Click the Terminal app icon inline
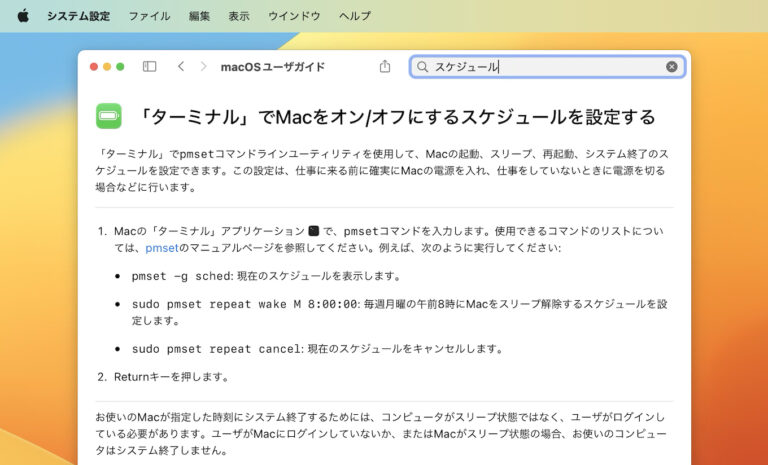This screenshot has height=465, width=768. click(x=314, y=231)
